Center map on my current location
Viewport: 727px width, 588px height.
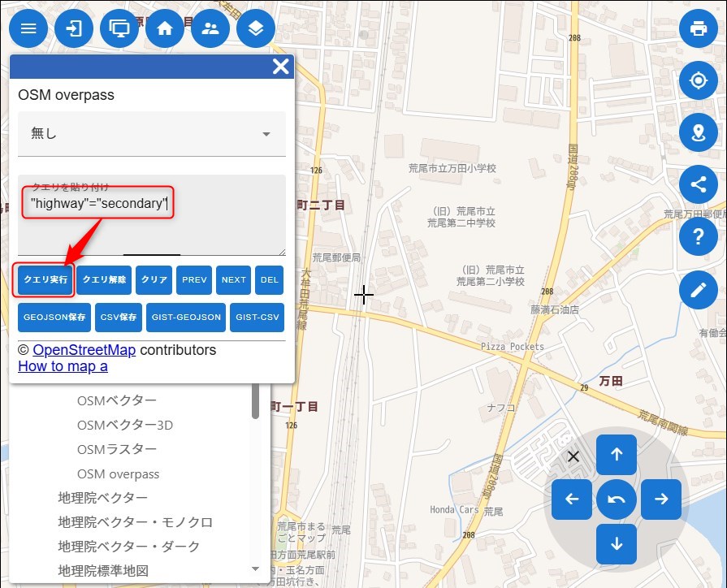point(698,80)
